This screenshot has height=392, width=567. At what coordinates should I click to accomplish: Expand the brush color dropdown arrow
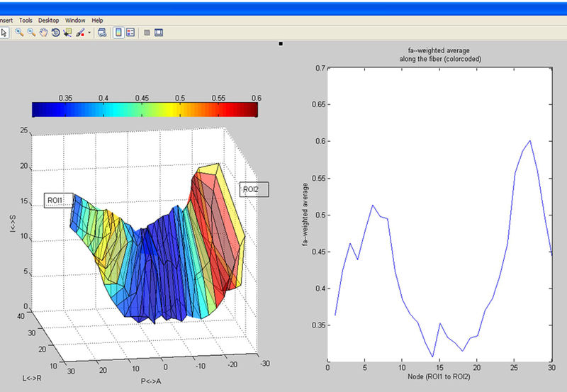pos(89,33)
